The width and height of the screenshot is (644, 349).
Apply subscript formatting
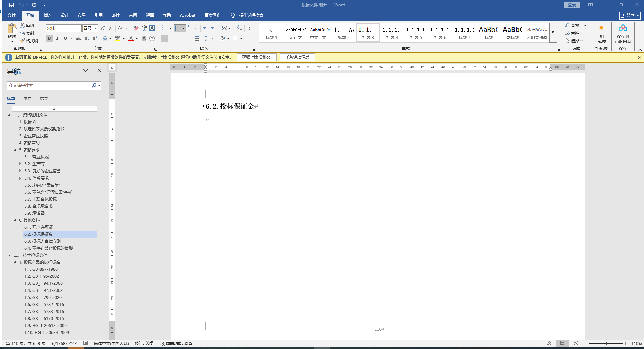(x=87, y=38)
